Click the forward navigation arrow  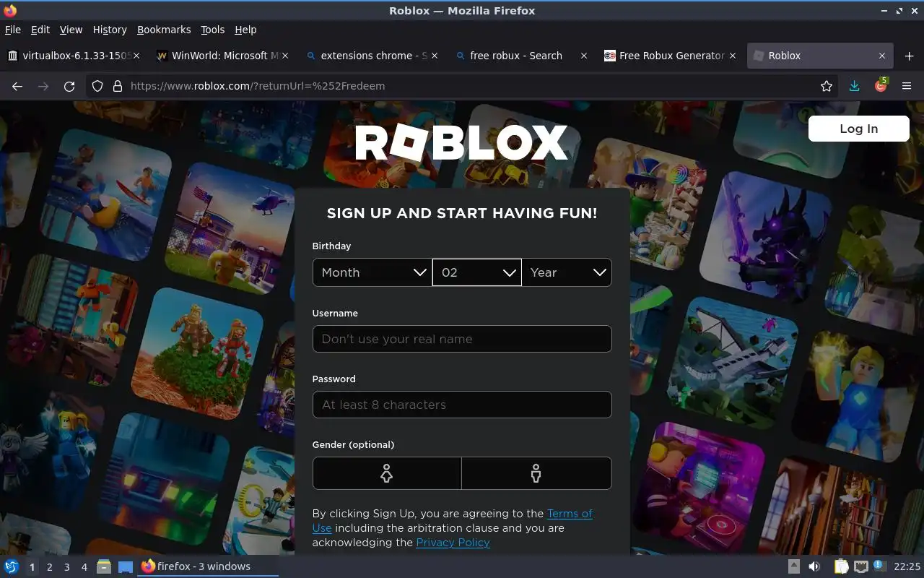(x=43, y=86)
